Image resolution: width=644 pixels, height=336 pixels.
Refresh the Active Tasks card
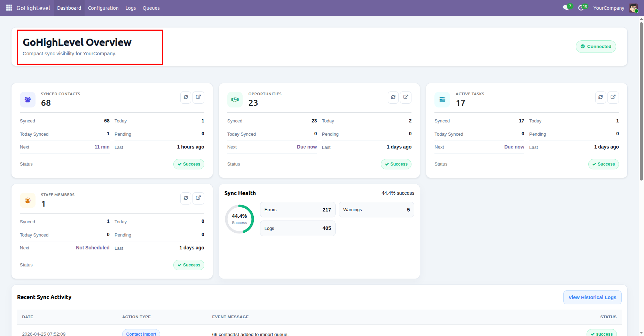tap(600, 97)
